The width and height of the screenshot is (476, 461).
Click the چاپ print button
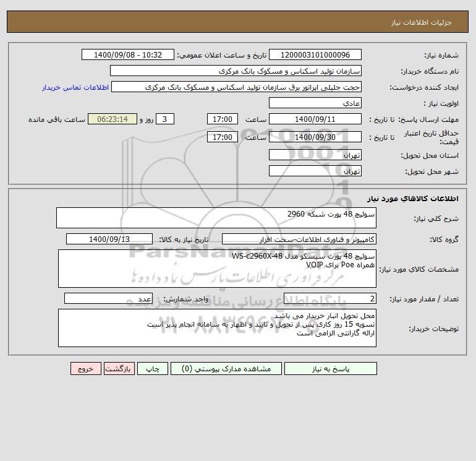(153, 369)
